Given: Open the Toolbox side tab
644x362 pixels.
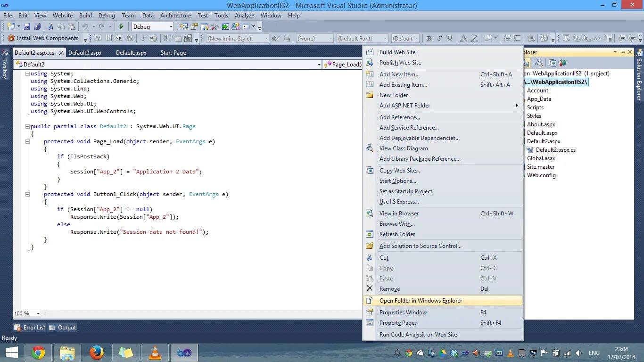Looking at the screenshot, I should (x=5, y=64).
